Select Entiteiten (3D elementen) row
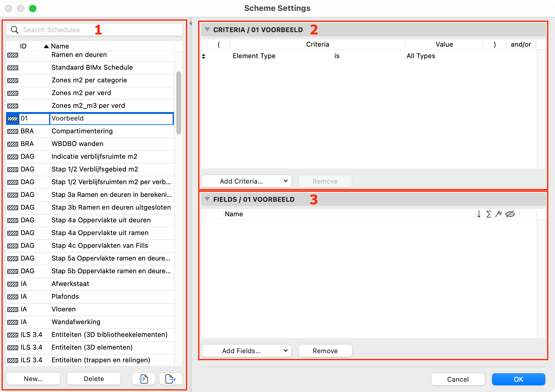555x392 pixels. click(x=90, y=347)
